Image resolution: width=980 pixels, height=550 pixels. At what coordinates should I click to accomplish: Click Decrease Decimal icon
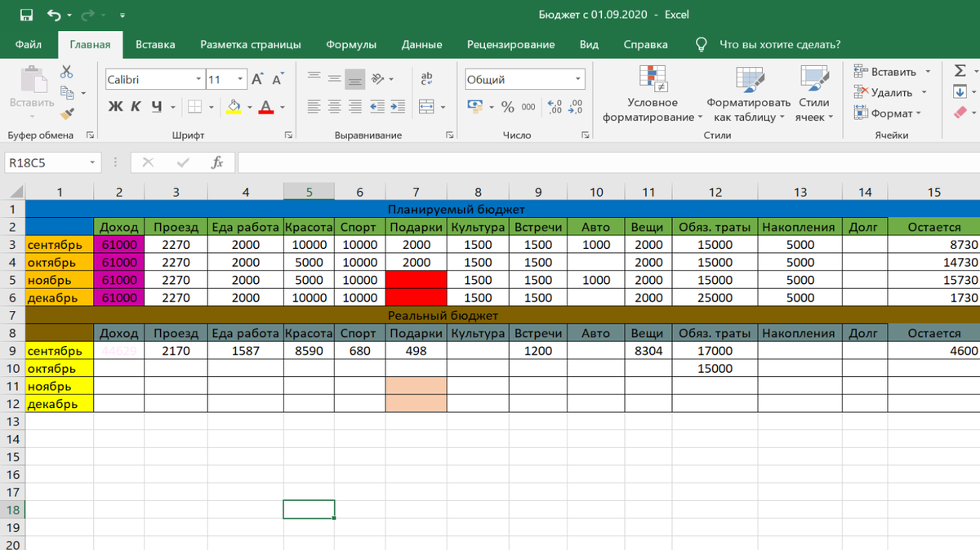click(576, 107)
